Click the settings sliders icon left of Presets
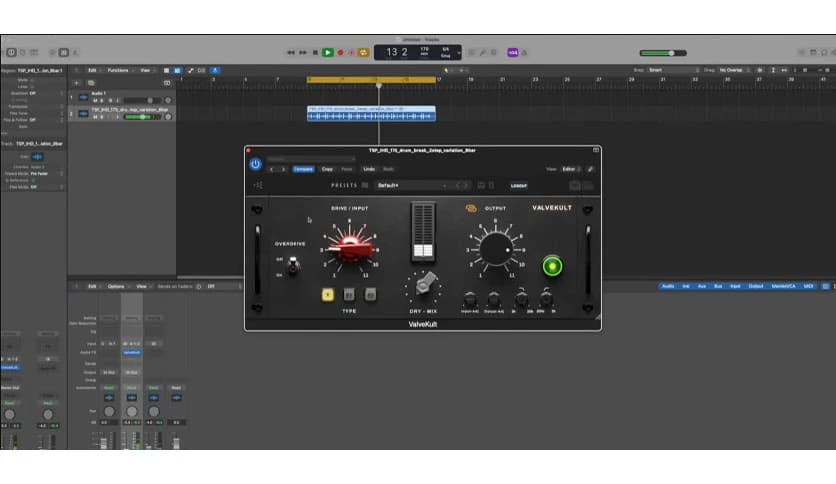The width and height of the screenshot is (836, 484). tap(258, 185)
